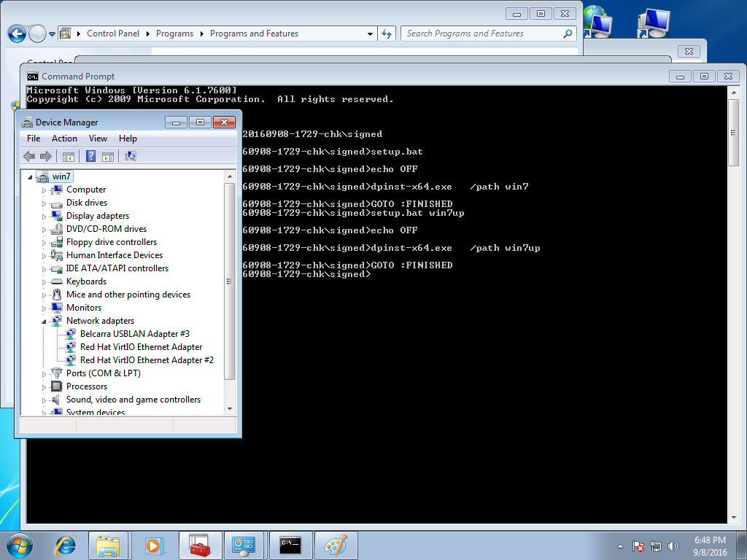Click the Search Programs and Features field
Viewport: 747px width, 560px height.
pos(488,34)
